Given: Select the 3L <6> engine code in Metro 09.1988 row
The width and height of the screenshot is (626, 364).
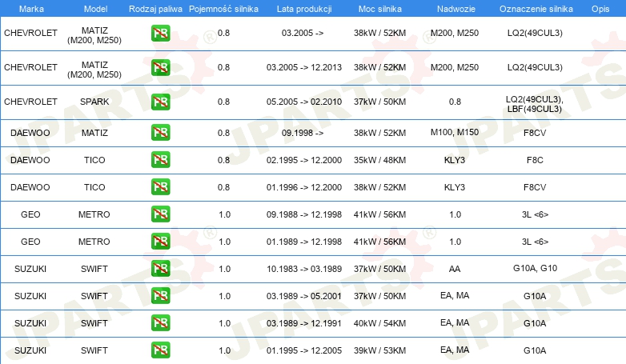Looking at the screenshot, I should 535,214.
